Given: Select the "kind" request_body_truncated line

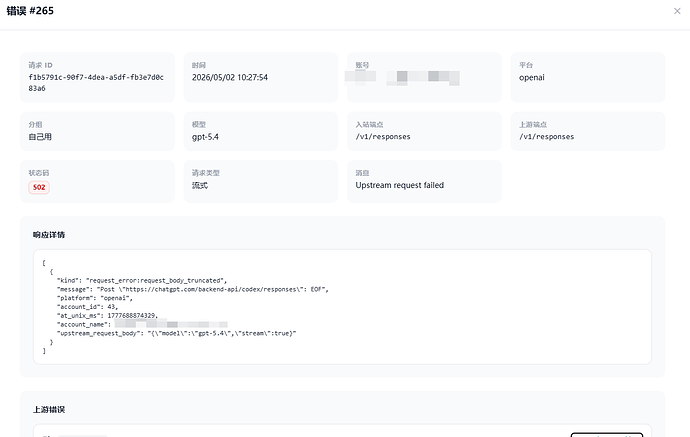Looking at the screenshot, I should tap(142, 280).
